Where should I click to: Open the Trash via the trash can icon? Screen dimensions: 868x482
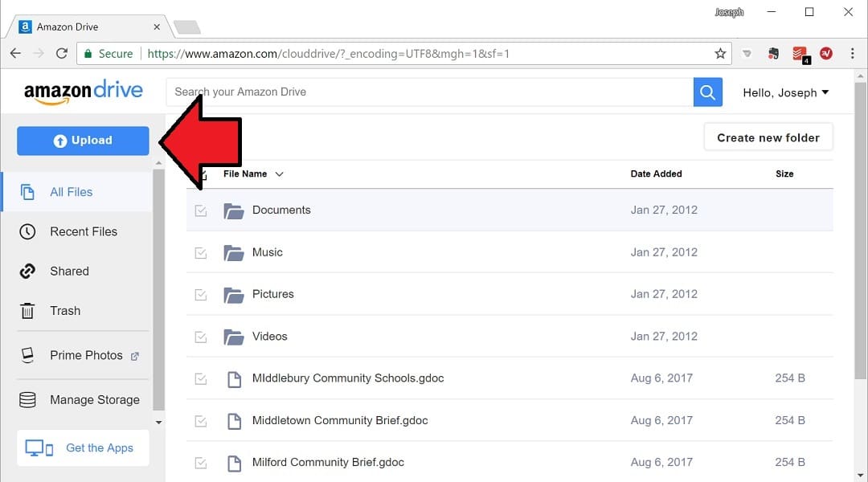27,311
